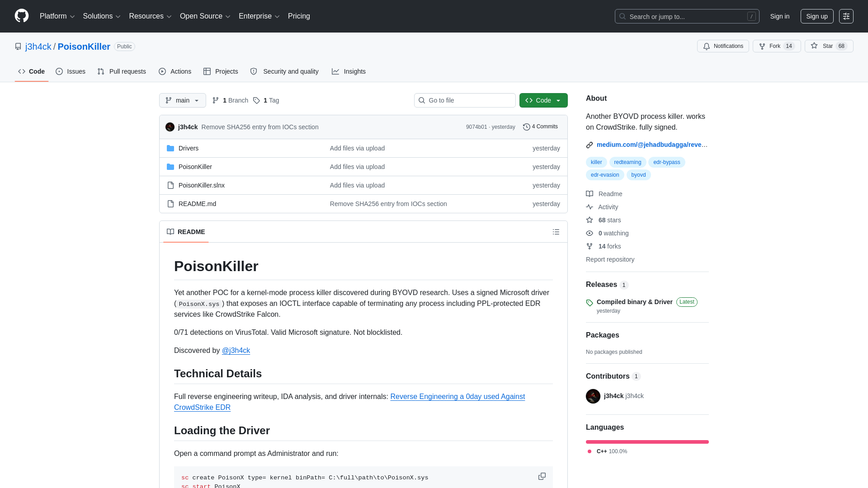Click the Compiled binary & Driver tag icon
The image size is (868, 488).
(x=589, y=303)
